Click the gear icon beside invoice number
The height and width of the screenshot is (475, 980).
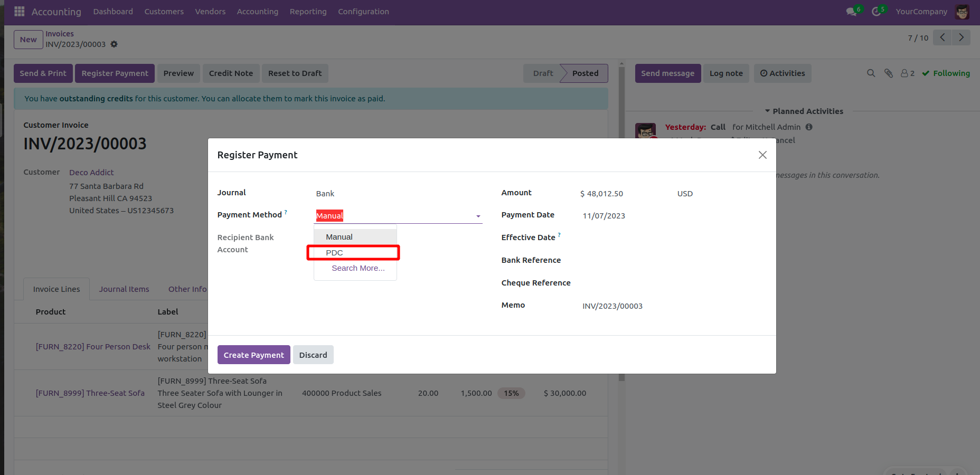(x=114, y=44)
